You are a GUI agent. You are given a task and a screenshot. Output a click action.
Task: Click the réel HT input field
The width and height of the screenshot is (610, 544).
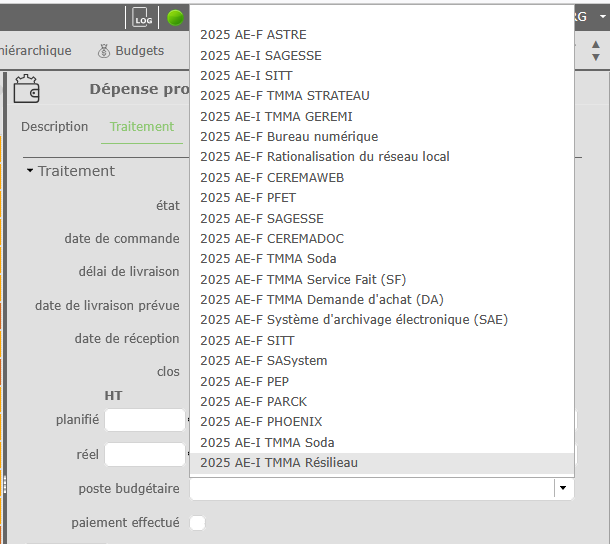pyautogui.click(x=145, y=454)
